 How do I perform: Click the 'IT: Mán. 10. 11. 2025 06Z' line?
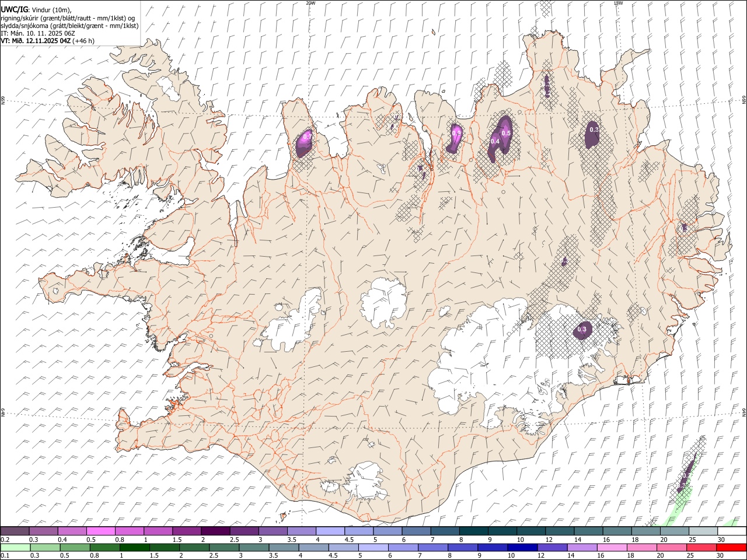37,33
